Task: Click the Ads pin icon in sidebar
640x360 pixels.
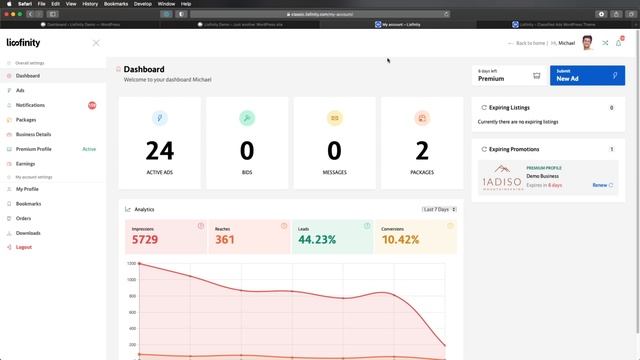Action: (x=9, y=90)
